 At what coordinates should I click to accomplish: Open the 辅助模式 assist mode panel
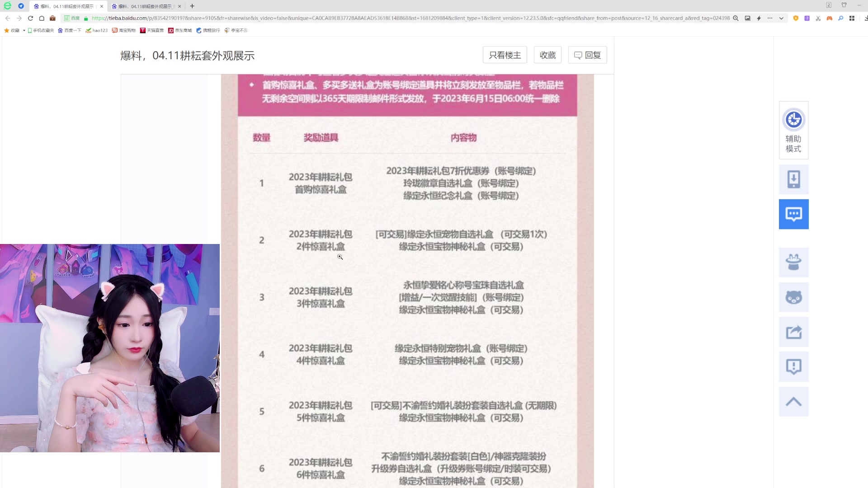[x=793, y=130]
